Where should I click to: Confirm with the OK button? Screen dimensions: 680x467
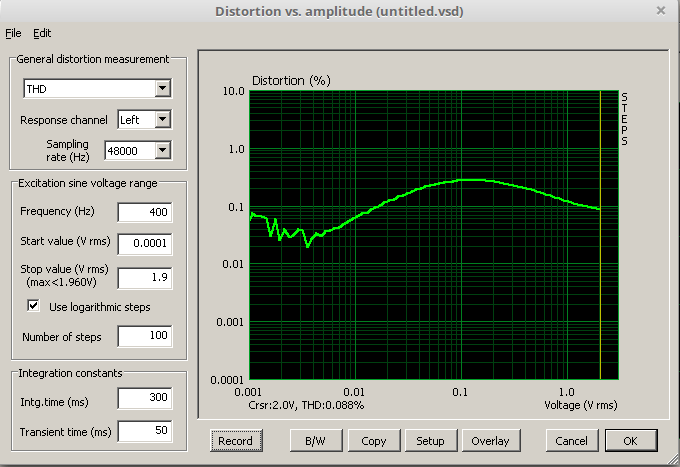631,441
